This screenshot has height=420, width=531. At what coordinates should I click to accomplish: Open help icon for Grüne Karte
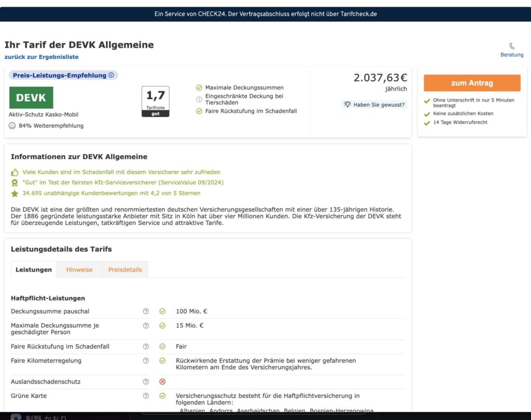pyautogui.click(x=146, y=396)
